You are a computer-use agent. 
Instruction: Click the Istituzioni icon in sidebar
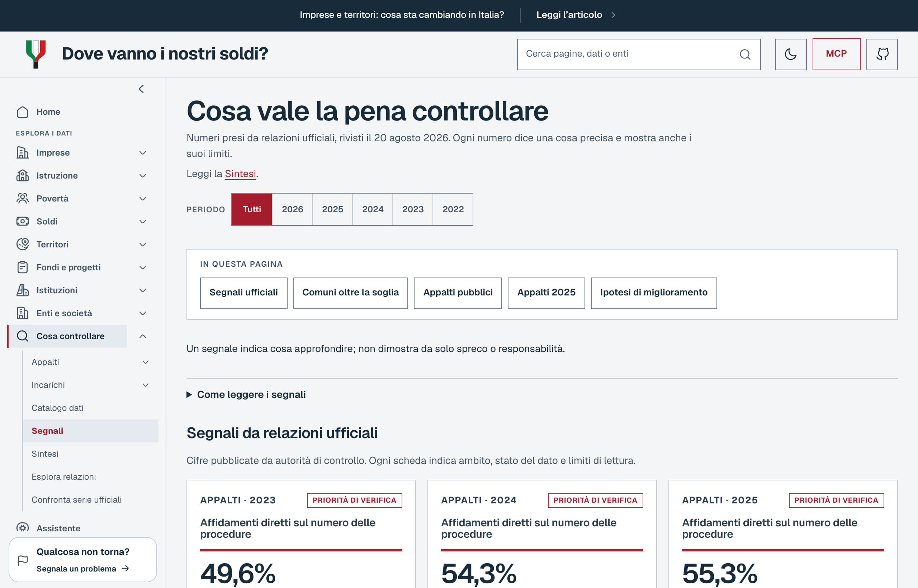[x=23, y=290]
